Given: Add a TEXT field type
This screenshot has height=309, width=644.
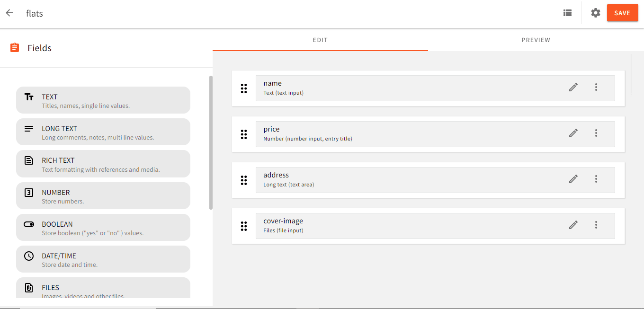Looking at the screenshot, I should point(103,100).
